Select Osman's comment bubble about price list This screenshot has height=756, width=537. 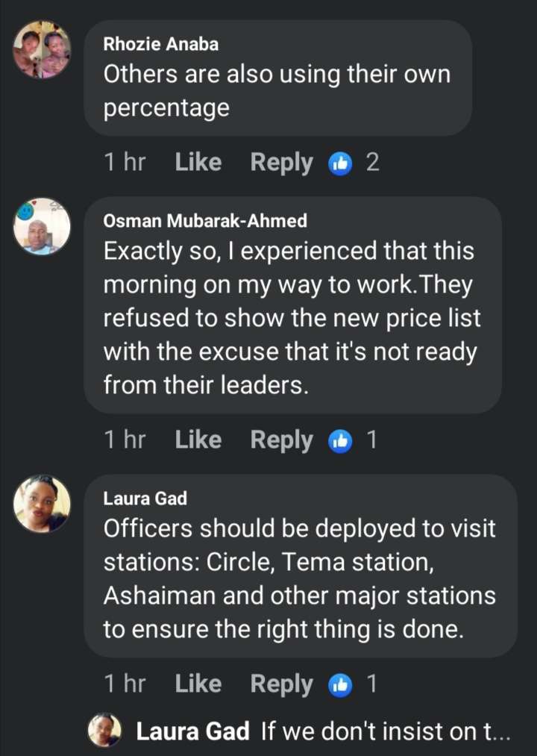(292, 317)
